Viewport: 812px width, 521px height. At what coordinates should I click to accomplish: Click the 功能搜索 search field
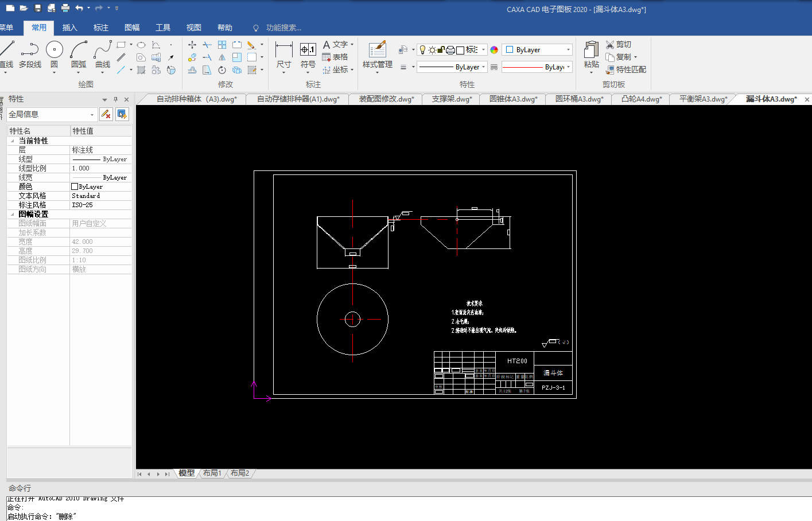(283, 28)
